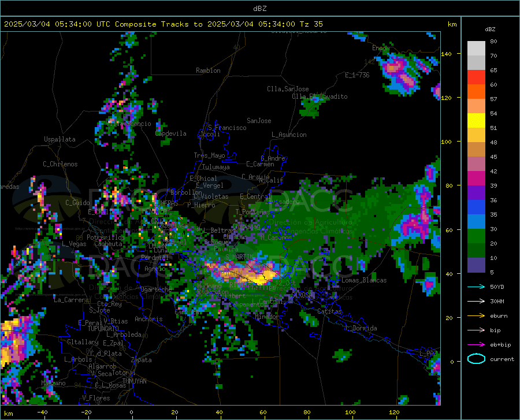This screenshot has height=420, width=520.
Task: Click the 'P_Hierro' map label
Action: tap(201, 205)
